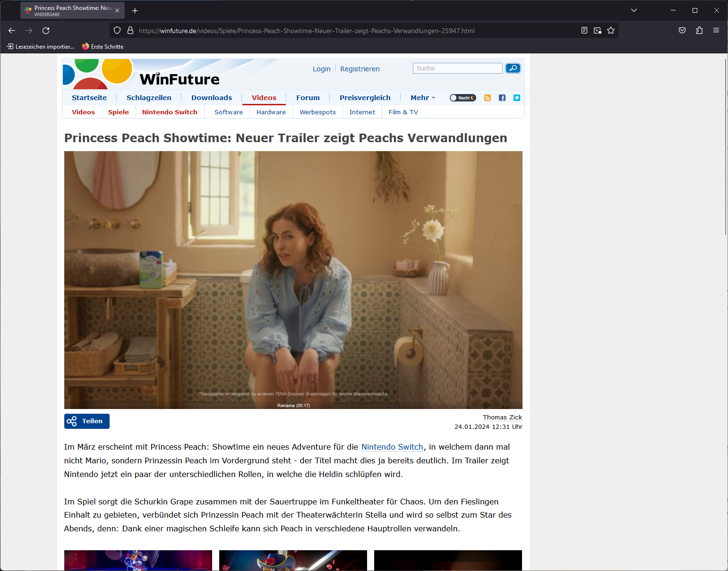Image resolution: width=728 pixels, height=571 pixels.
Task: Enable the Nacht dark mode toggle
Action: pos(462,98)
